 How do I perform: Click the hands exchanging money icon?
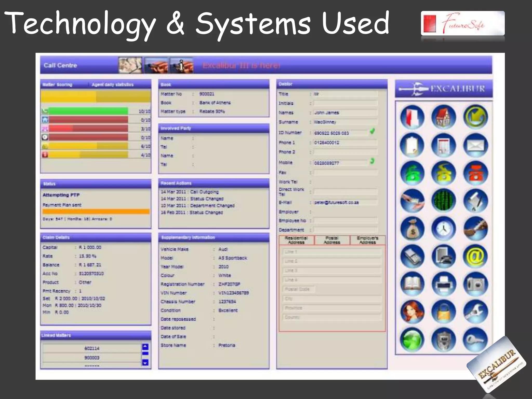coord(412,201)
